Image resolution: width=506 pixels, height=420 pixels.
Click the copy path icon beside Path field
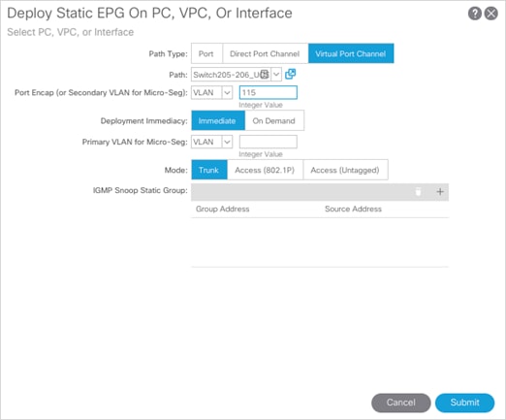click(290, 74)
